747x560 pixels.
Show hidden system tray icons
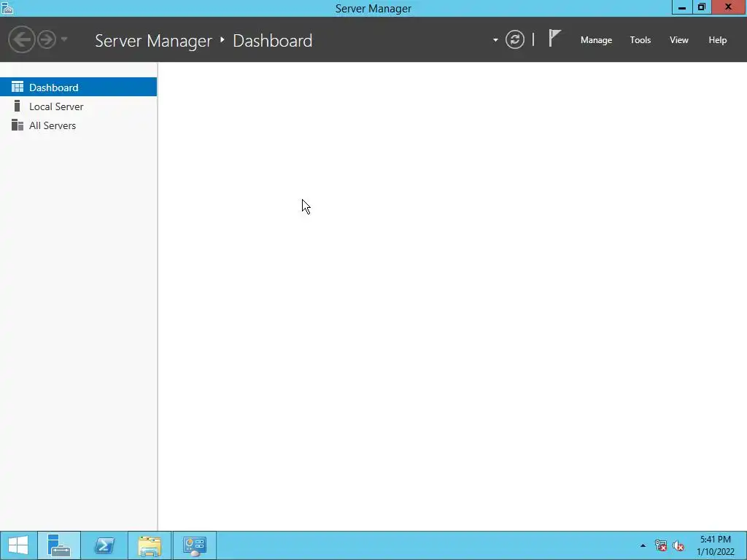coord(643,545)
